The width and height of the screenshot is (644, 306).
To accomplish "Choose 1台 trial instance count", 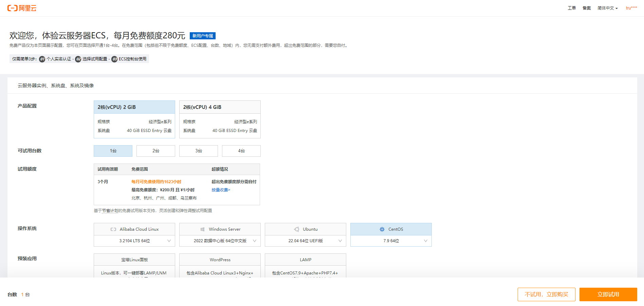I will coord(113,151).
